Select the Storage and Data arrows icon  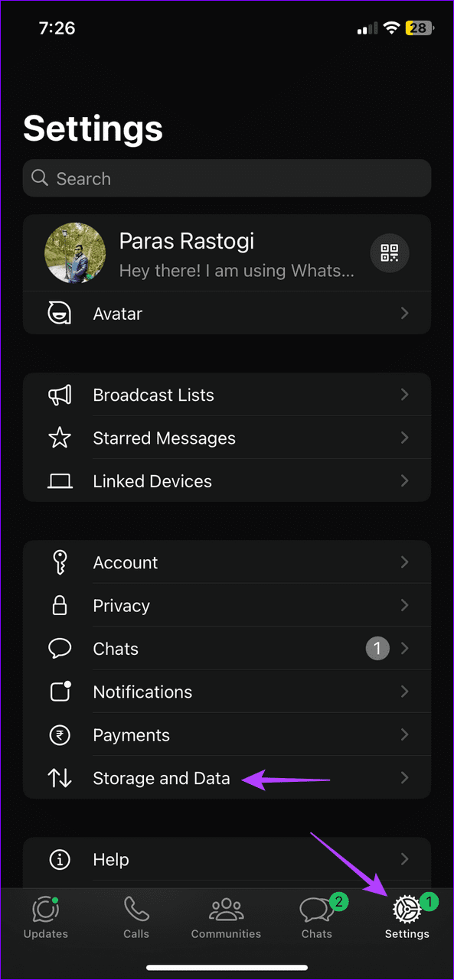[60, 778]
